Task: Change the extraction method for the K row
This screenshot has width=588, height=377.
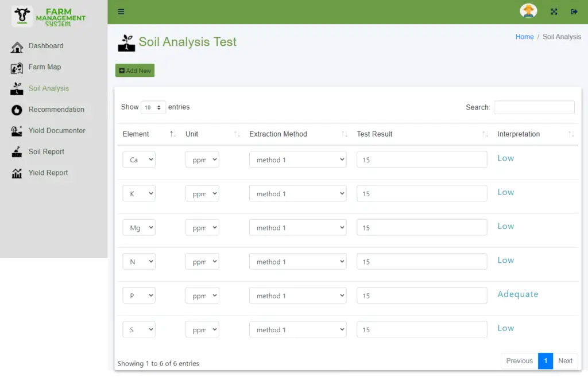Action: (x=297, y=193)
